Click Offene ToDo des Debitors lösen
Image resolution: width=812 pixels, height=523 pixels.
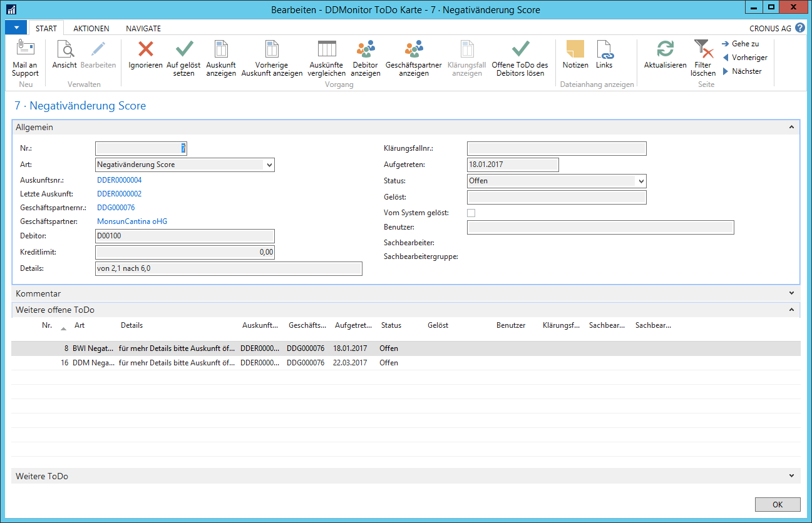520,59
